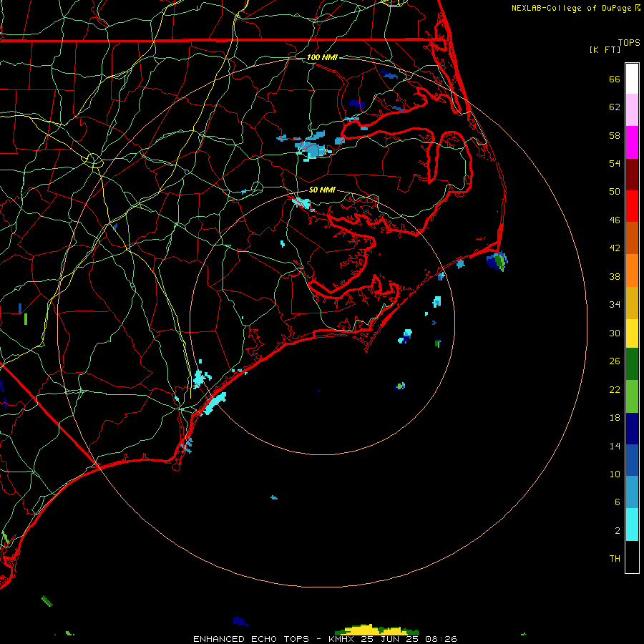Click the legend value 38

point(615,276)
